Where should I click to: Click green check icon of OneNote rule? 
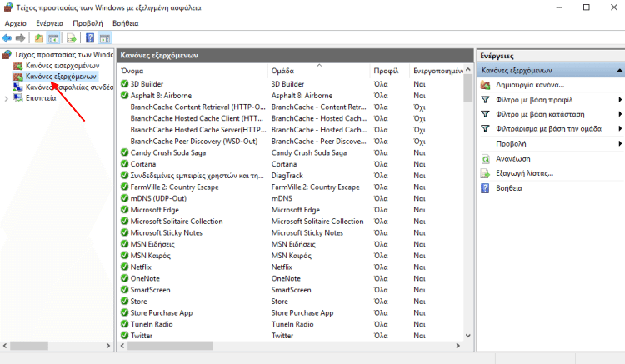pyautogui.click(x=124, y=278)
